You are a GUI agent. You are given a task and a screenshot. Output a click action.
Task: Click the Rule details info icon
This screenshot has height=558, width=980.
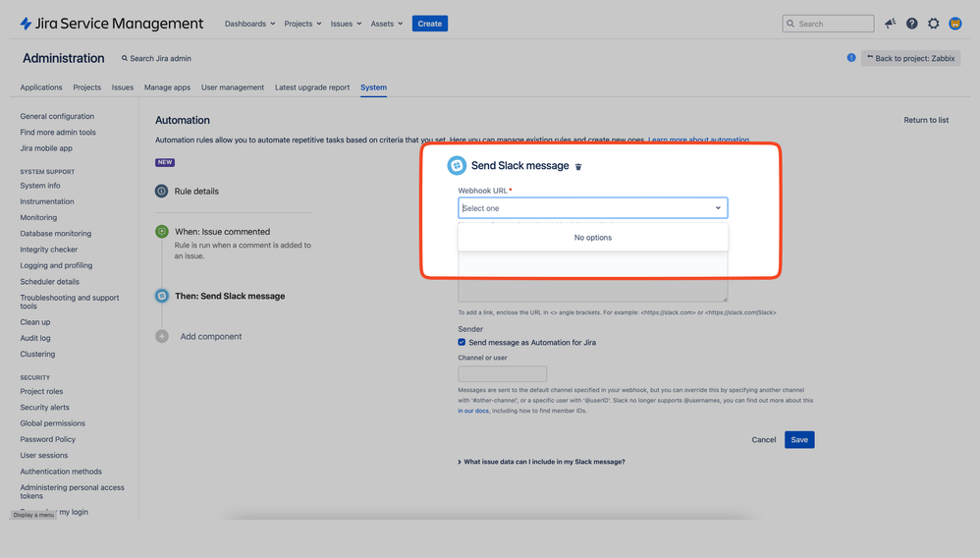coord(161,192)
